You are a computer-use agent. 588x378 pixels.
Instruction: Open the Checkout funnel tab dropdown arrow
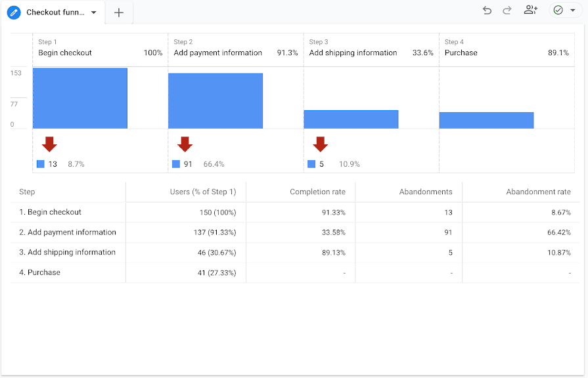pos(94,12)
